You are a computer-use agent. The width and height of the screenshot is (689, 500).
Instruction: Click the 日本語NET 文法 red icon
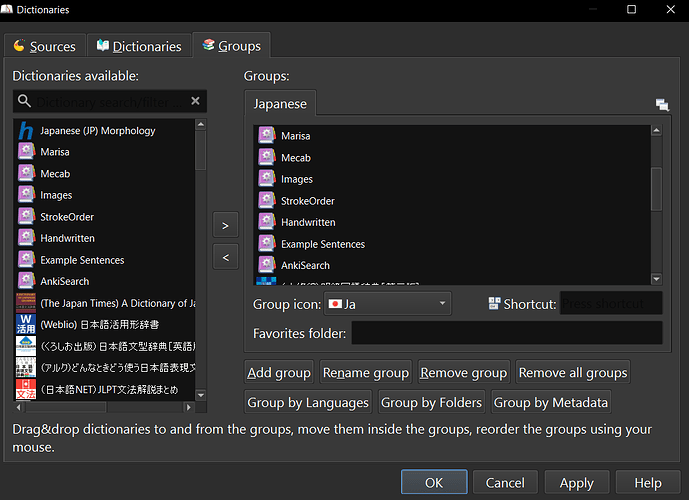26,389
